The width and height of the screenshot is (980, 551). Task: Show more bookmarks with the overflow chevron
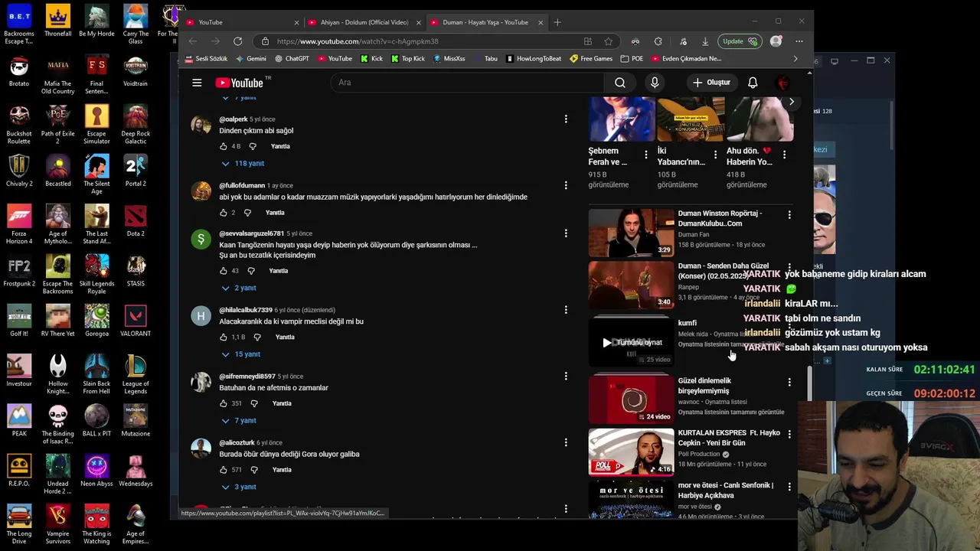[x=795, y=59]
